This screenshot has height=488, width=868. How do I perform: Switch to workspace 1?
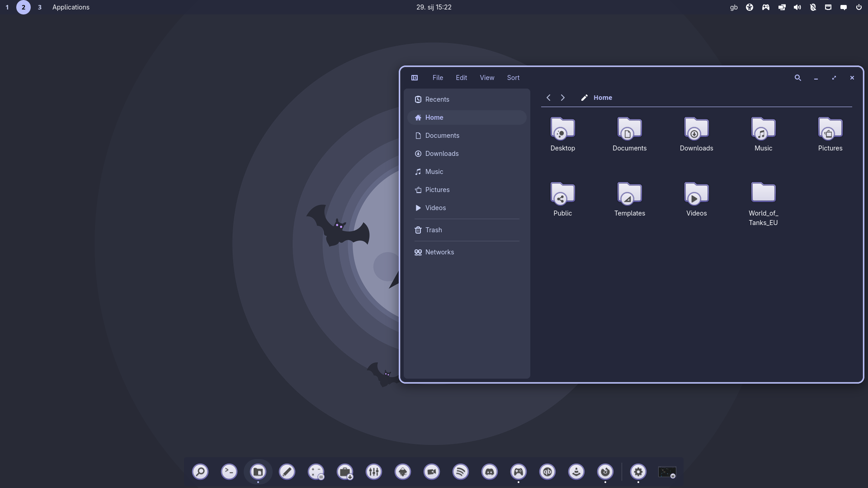point(7,7)
